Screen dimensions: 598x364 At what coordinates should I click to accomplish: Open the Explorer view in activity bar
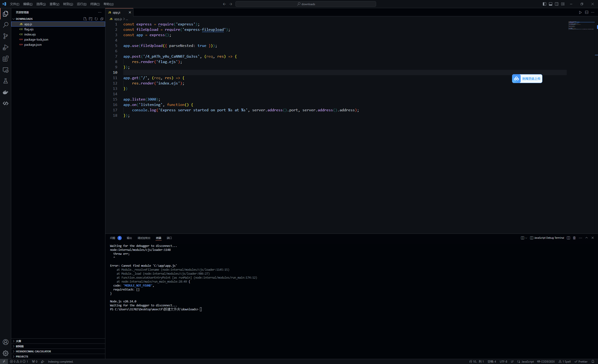[x=6, y=14]
